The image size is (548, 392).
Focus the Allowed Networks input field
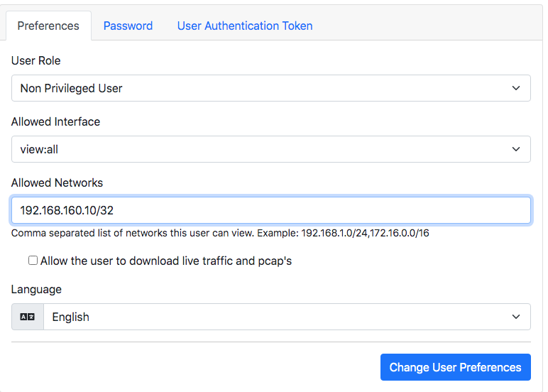(271, 210)
